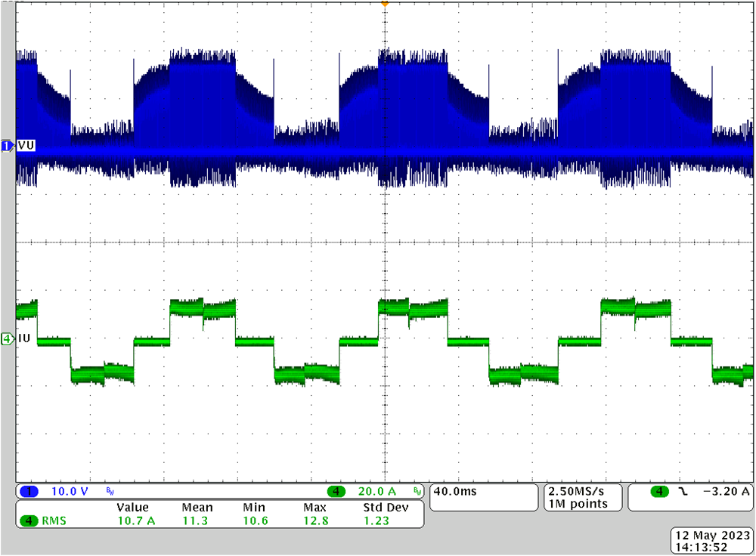Click the VU label on the blue trace
This screenshot has height=556, width=756.
click(x=26, y=145)
